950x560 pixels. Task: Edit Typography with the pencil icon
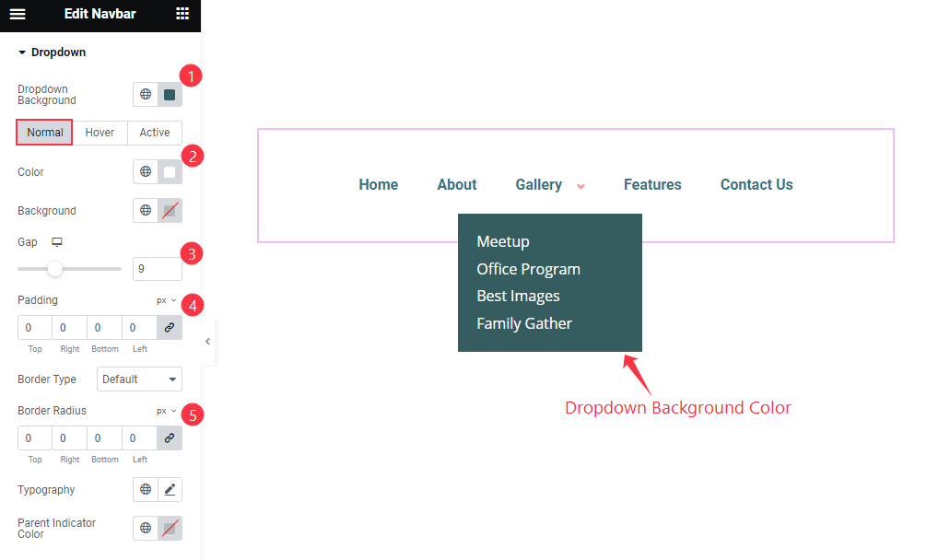[x=170, y=490]
